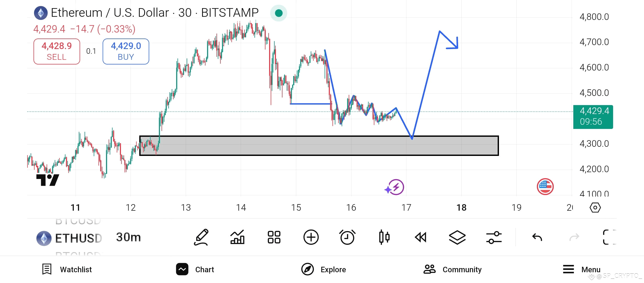Open the 30m timeframe selector
The width and height of the screenshot is (644, 283).
(128, 237)
